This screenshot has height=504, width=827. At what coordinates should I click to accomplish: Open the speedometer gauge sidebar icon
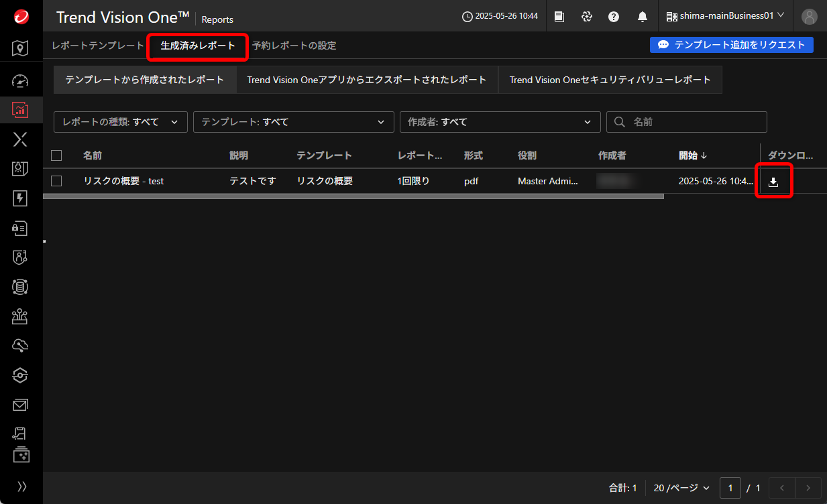(21, 80)
